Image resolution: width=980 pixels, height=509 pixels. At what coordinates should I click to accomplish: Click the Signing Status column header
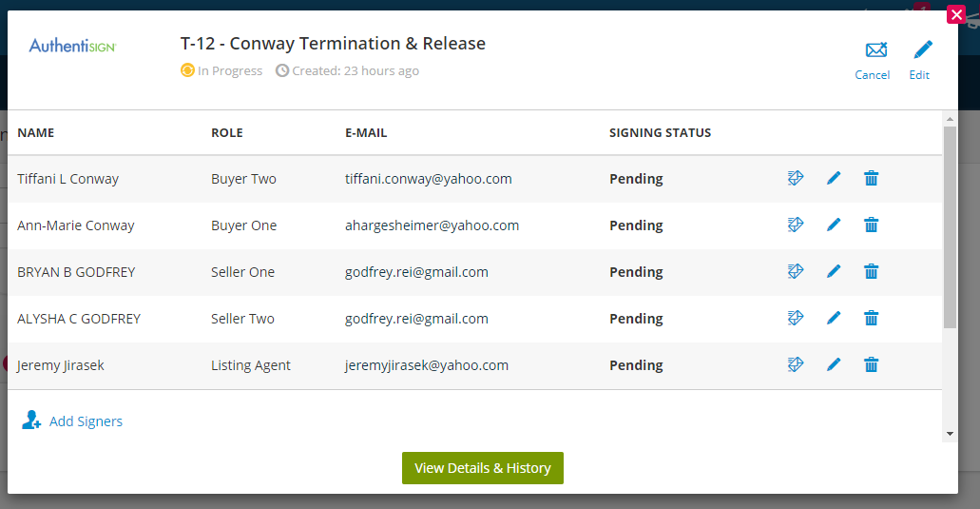pyautogui.click(x=660, y=132)
